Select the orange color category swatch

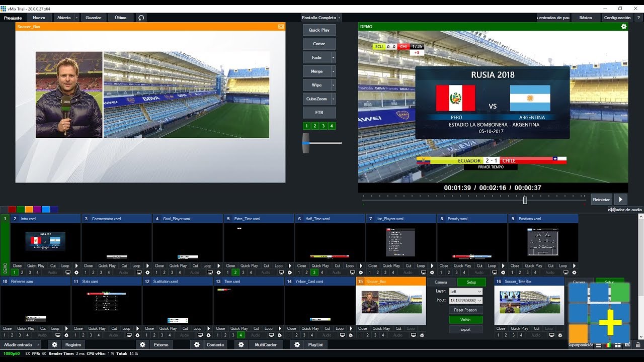pos(29,209)
